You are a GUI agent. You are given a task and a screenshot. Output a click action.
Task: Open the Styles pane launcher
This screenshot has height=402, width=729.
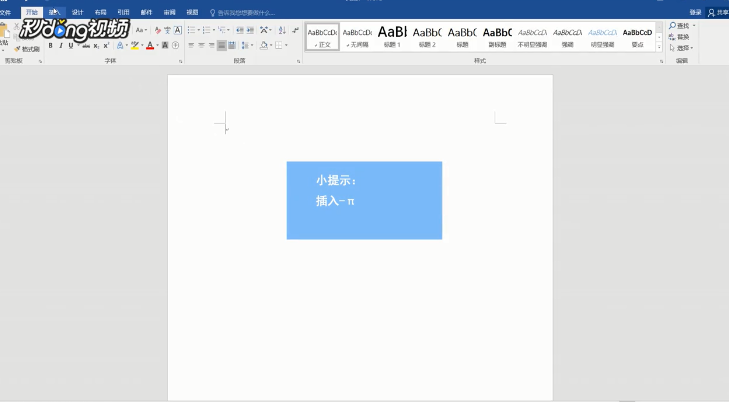click(661, 61)
